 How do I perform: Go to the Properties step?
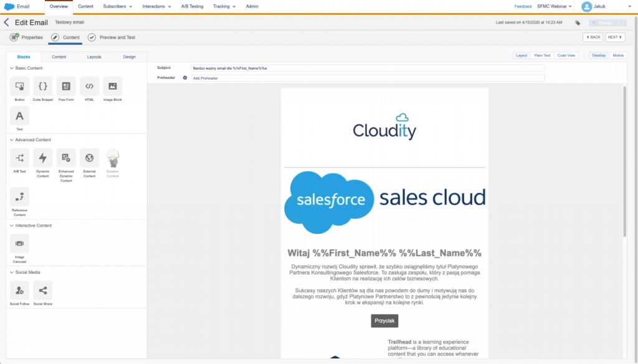(26, 37)
